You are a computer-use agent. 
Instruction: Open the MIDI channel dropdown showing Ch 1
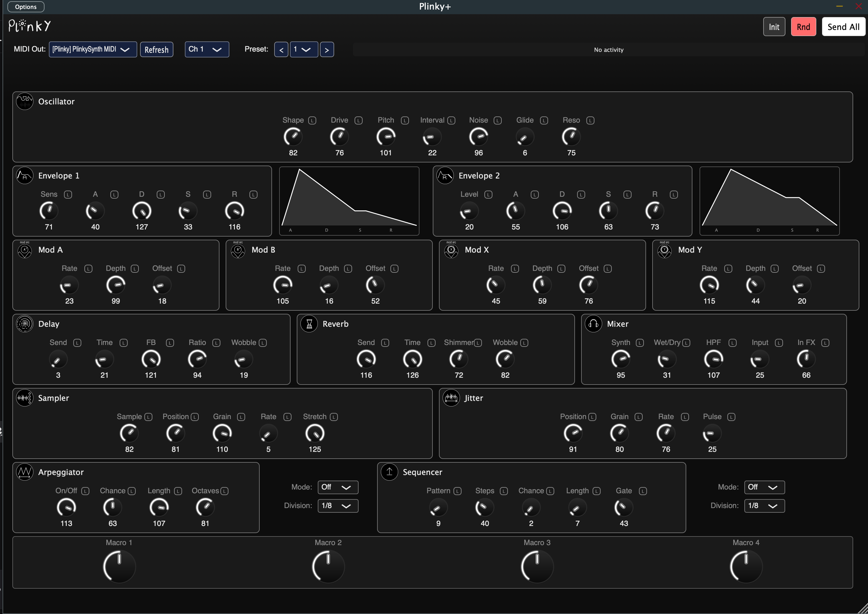tap(206, 49)
